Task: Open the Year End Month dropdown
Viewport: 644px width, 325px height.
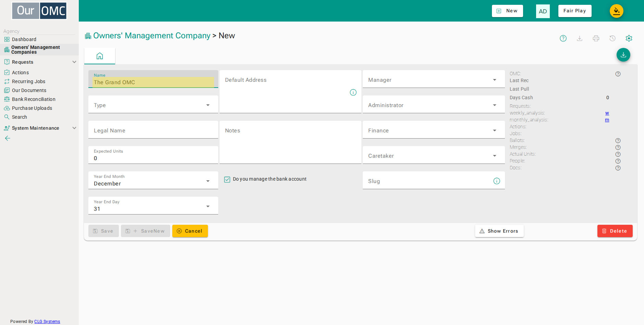Action: 153,180
